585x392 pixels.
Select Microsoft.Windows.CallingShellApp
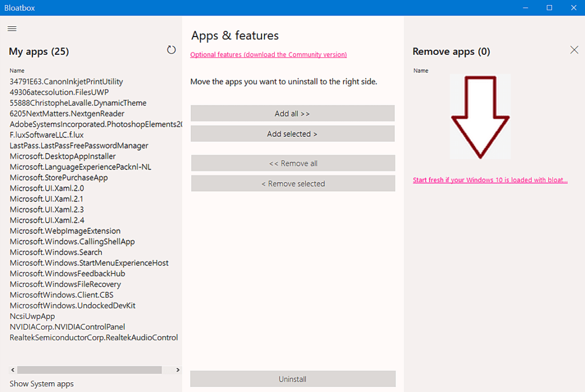point(73,241)
